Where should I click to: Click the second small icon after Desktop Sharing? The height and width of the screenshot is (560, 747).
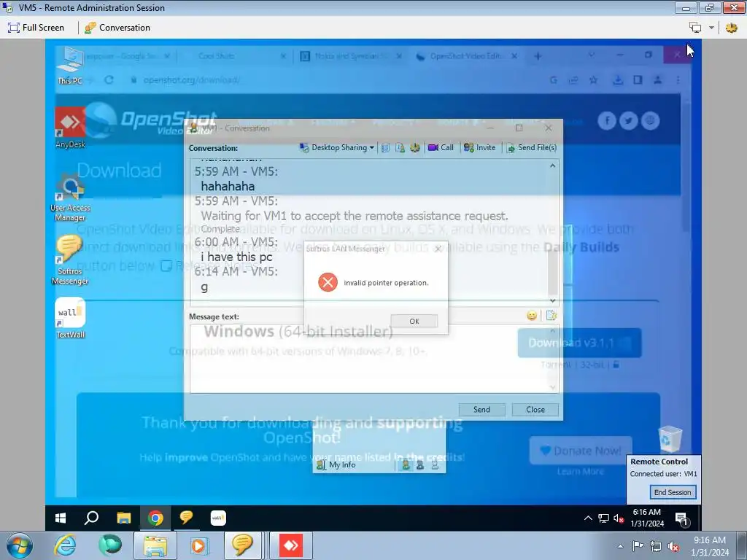(x=400, y=147)
